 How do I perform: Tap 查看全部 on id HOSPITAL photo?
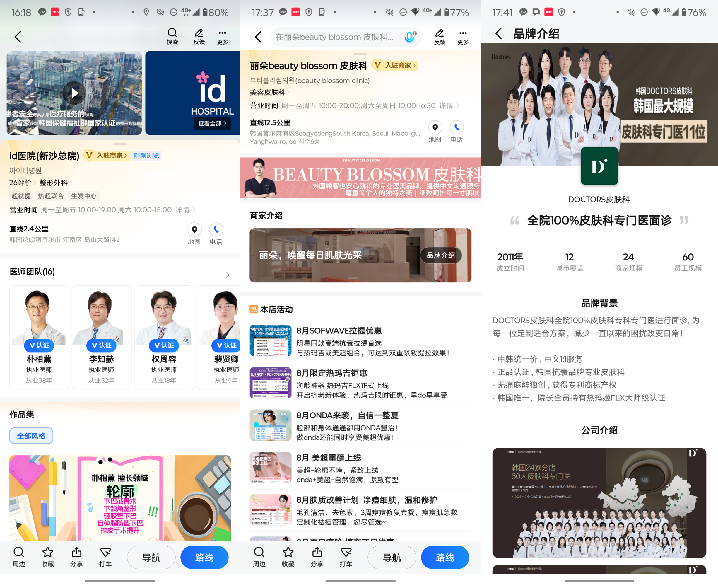[x=212, y=123]
